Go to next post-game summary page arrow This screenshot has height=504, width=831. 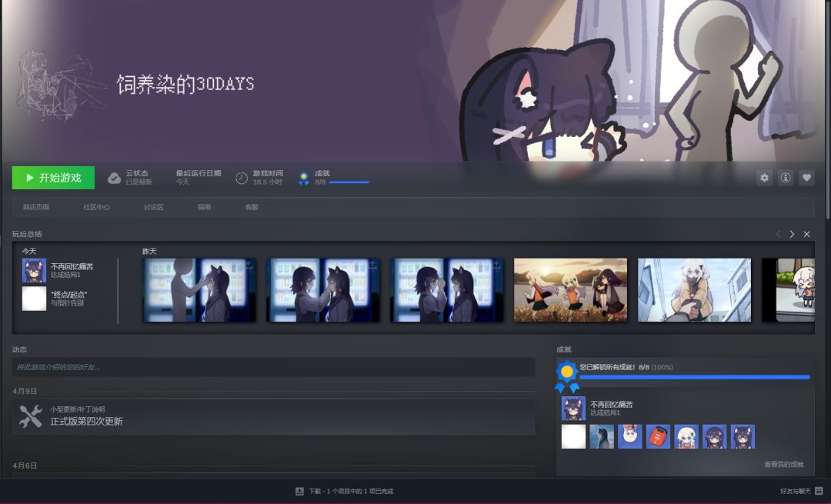pos(792,234)
